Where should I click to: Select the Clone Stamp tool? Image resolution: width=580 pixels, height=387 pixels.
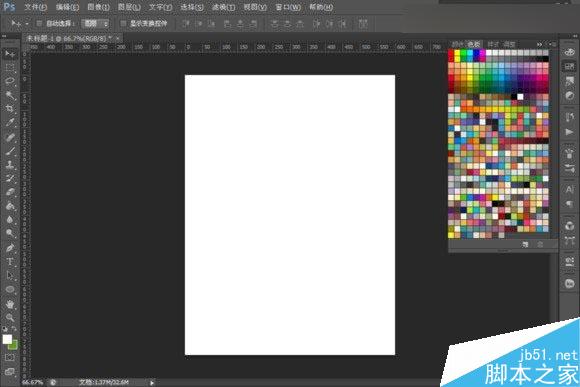[x=10, y=165]
